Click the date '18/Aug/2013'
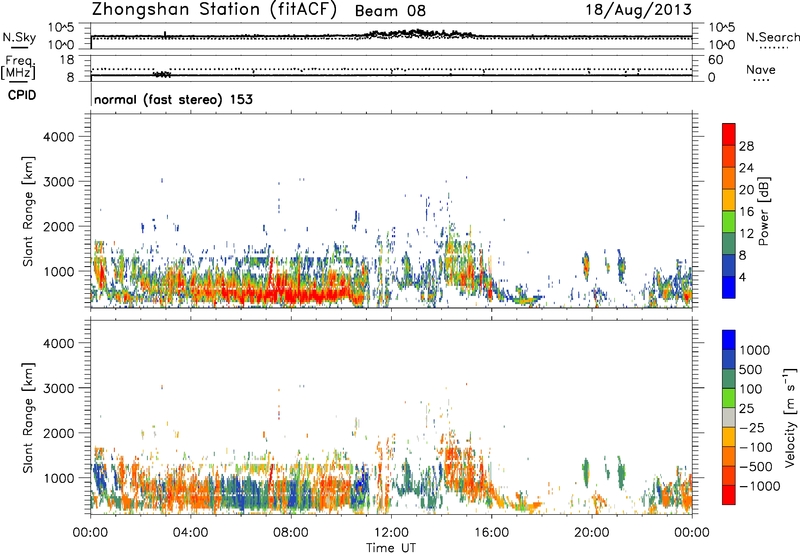This screenshot has width=800, height=554. tap(638, 9)
